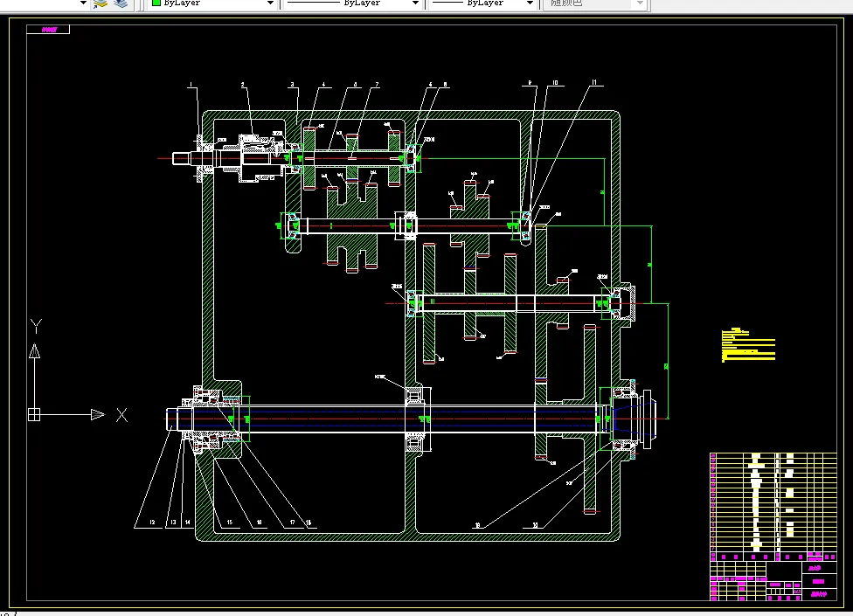This screenshot has width=853, height=616.
Task: Click part number 12 callout label
Action: coord(152,523)
